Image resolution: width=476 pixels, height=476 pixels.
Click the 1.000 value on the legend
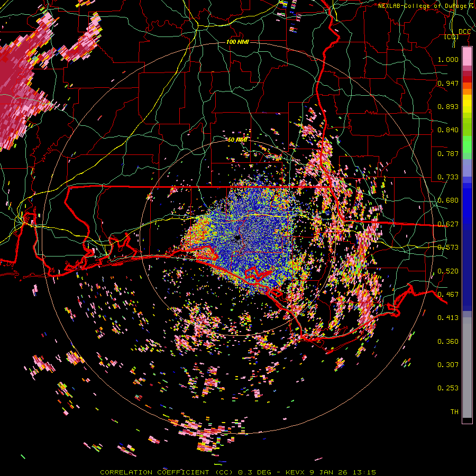pyautogui.click(x=448, y=59)
